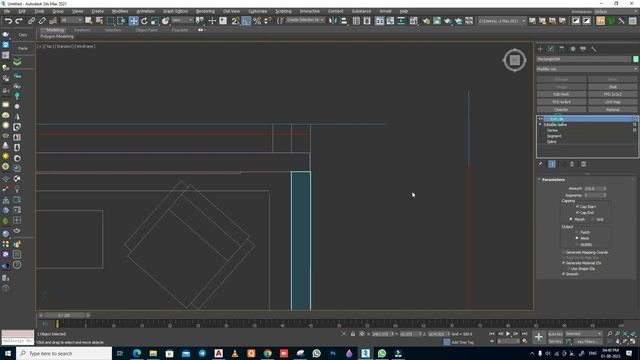Toggle the 2.5D Snaps icon
The width and height of the screenshot is (640, 360).
point(236,21)
